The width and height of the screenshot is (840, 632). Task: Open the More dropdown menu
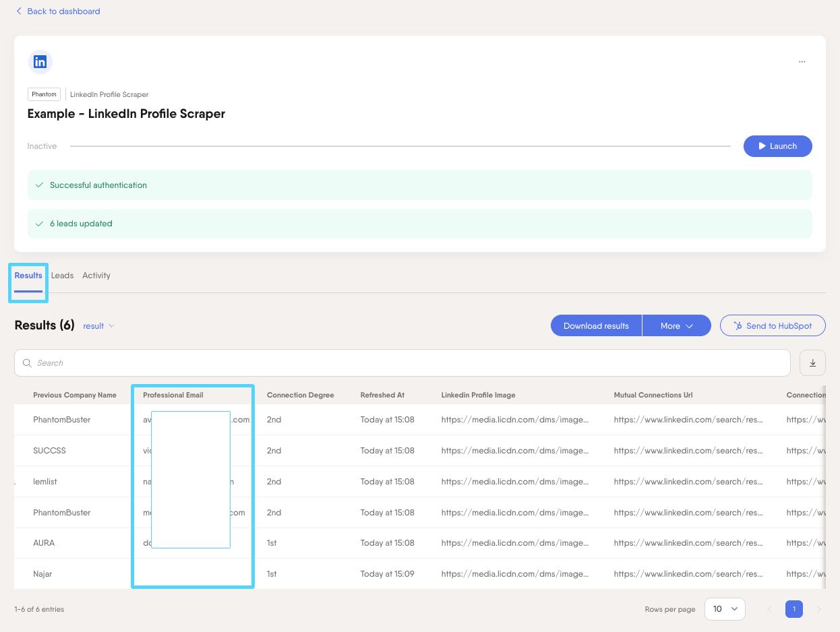(x=677, y=325)
